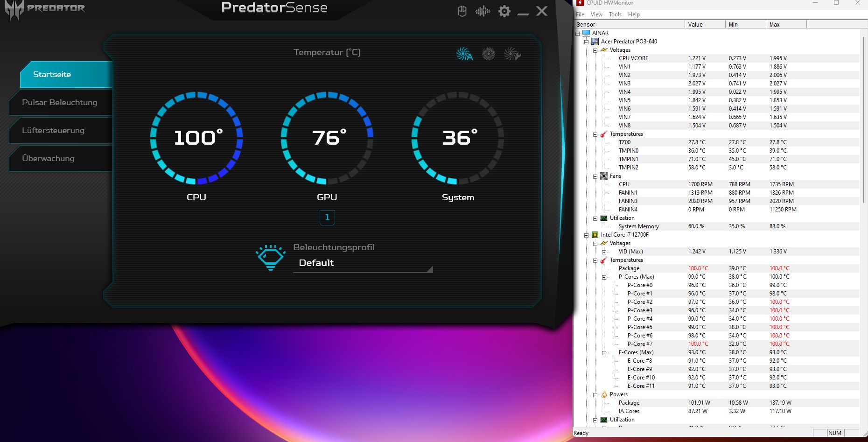Open the Pulsar Beleuchtung tab
This screenshot has width=868, height=442.
(x=61, y=102)
